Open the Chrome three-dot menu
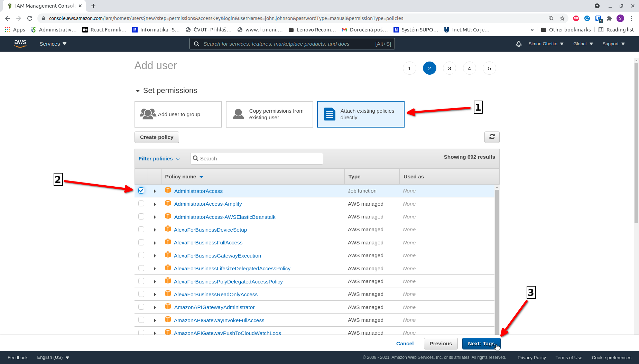This screenshot has height=364, width=639. point(631,18)
